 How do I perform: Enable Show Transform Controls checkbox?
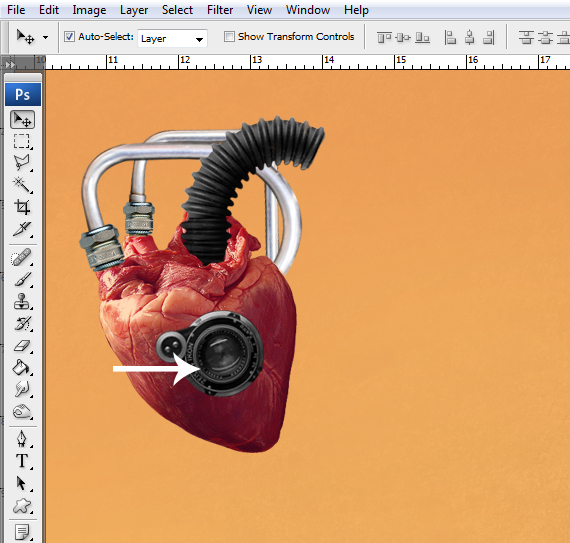pos(229,36)
